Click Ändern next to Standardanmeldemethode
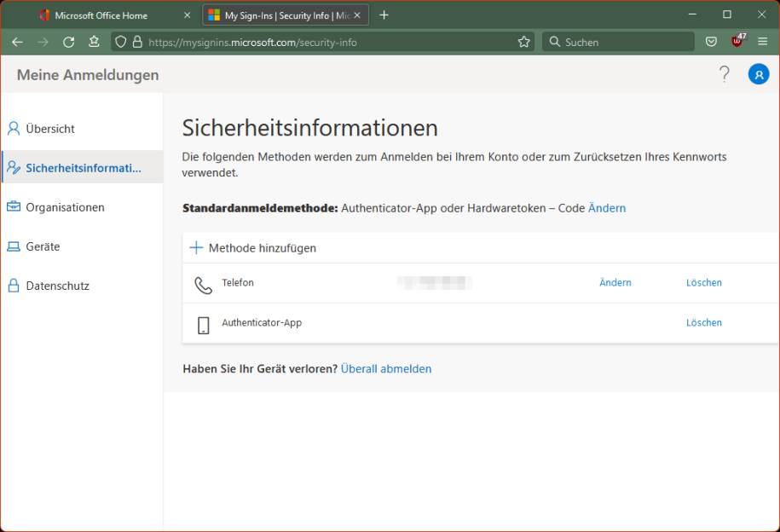Viewport: 780px width, 532px height. click(607, 208)
